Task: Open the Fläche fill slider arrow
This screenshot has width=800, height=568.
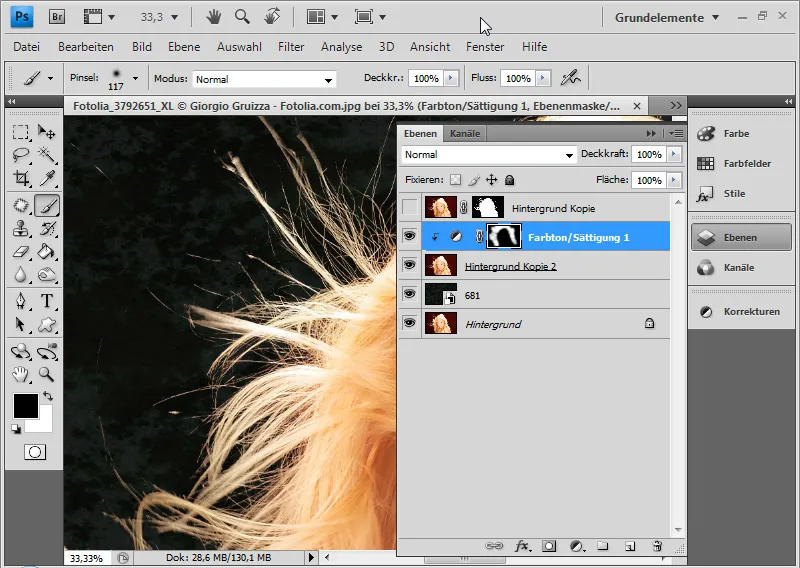Action: [x=674, y=180]
